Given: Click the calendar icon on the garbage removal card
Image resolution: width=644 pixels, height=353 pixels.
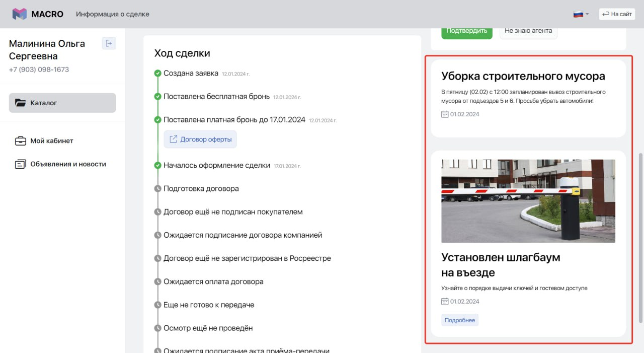Looking at the screenshot, I should (x=445, y=114).
